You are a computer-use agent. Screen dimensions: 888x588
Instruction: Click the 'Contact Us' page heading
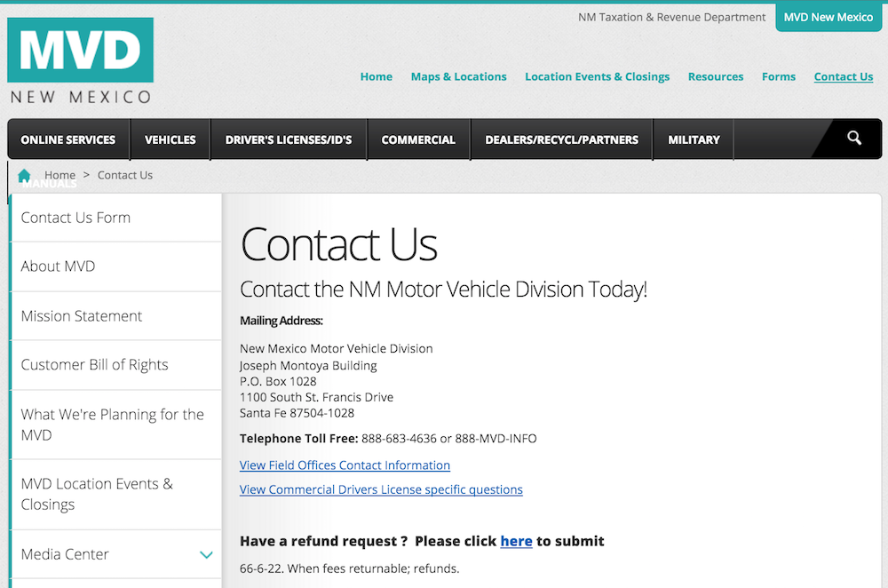[338, 245]
